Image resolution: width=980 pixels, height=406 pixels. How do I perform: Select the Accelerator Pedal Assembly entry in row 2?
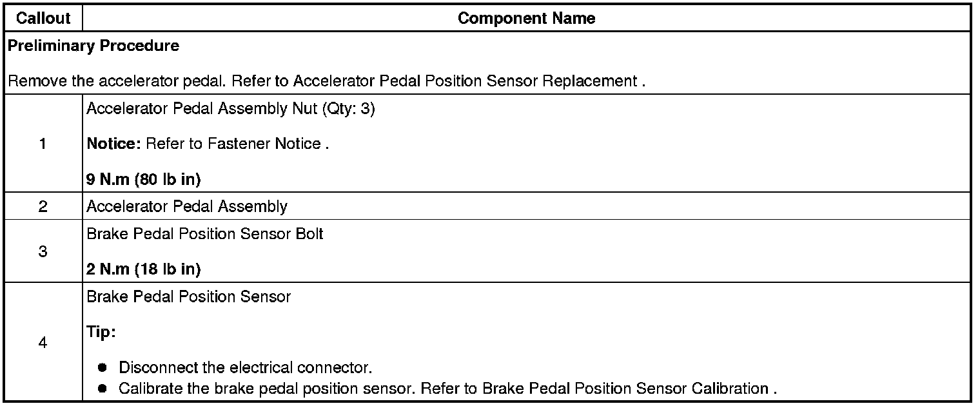click(186, 206)
